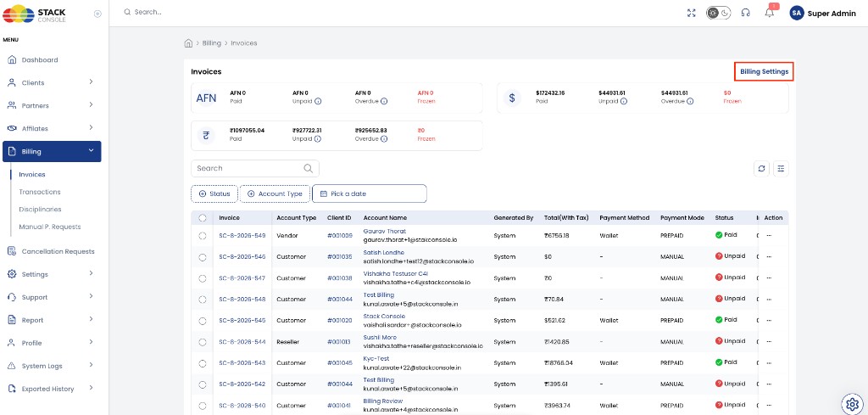The height and width of the screenshot is (415, 868).
Task: Open invoice link SC-8-2026-544
Action: (x=242, y=342)
